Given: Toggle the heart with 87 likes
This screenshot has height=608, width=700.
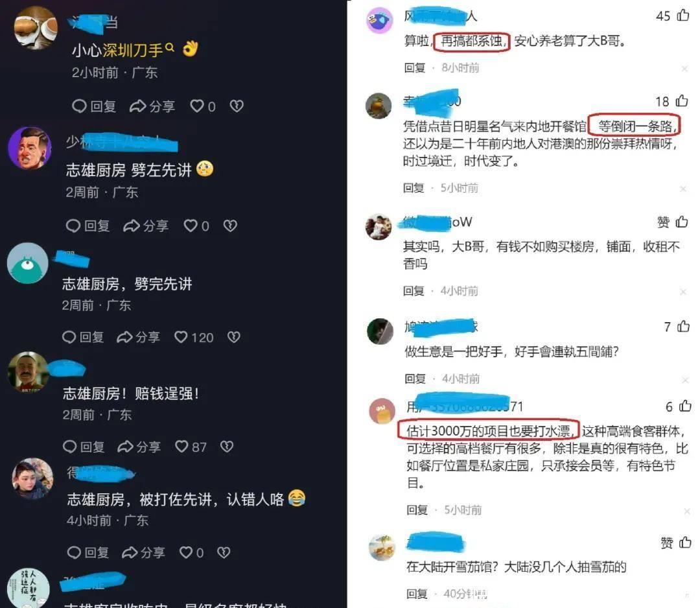Looking at the screenshot, I should (181, 447).
